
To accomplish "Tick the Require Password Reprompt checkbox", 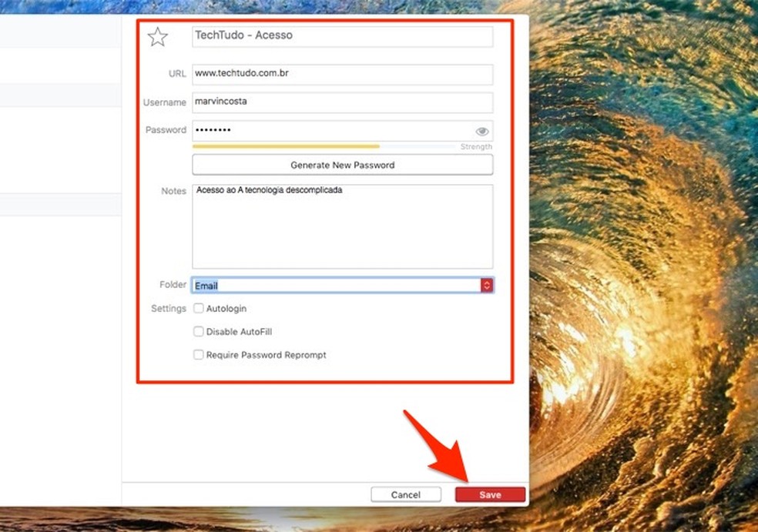I will (199, 355).
